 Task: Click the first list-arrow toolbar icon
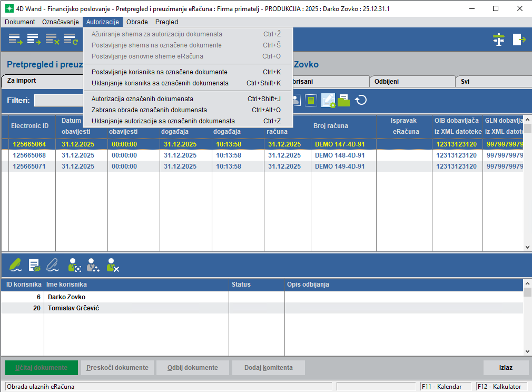(x=15, y=40)
